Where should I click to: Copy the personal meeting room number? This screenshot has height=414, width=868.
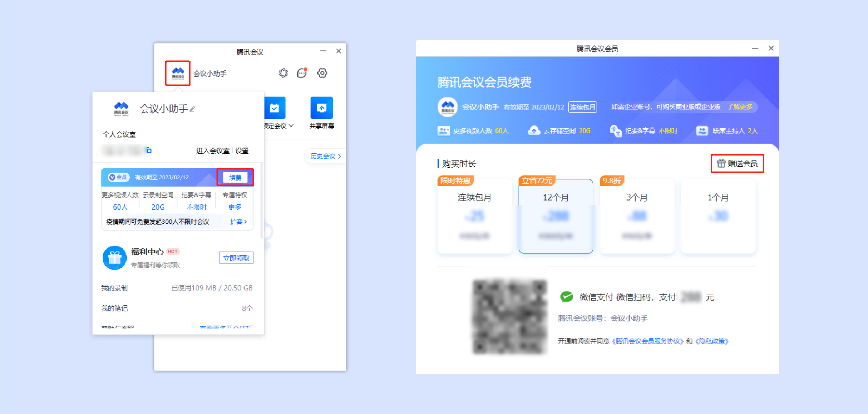[x=149, y=151]
